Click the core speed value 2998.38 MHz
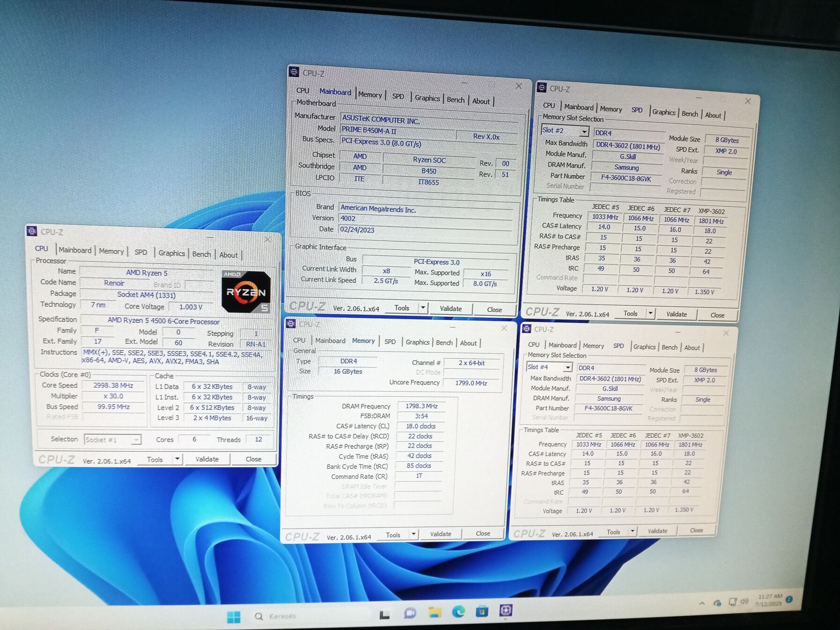 [113, 385]
